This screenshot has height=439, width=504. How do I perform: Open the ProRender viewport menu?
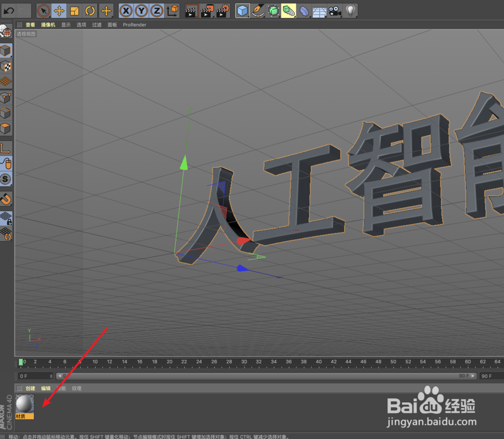(135, 25)
